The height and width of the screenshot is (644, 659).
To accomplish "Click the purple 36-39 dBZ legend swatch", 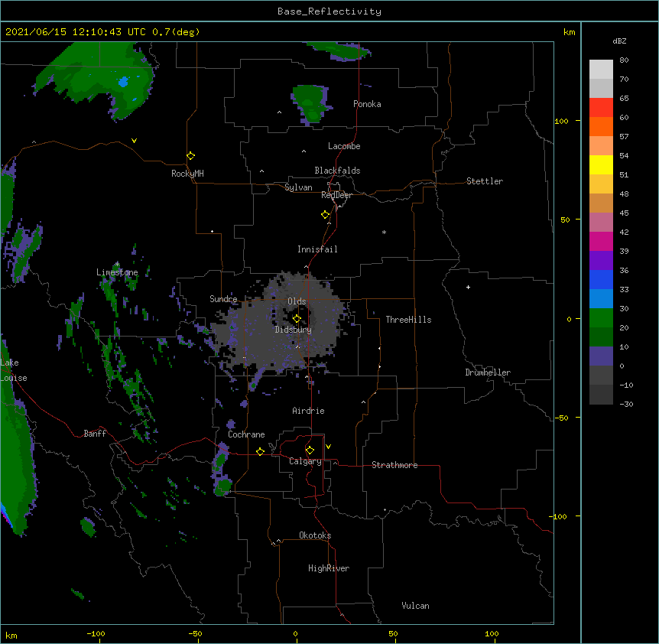I will (x=601, y=260).
